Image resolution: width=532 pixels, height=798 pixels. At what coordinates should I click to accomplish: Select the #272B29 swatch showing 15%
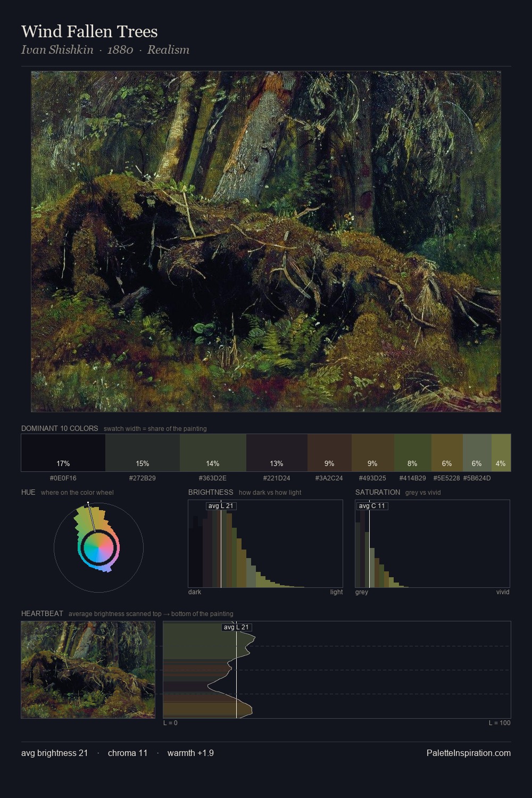click(x=143, y=453)
